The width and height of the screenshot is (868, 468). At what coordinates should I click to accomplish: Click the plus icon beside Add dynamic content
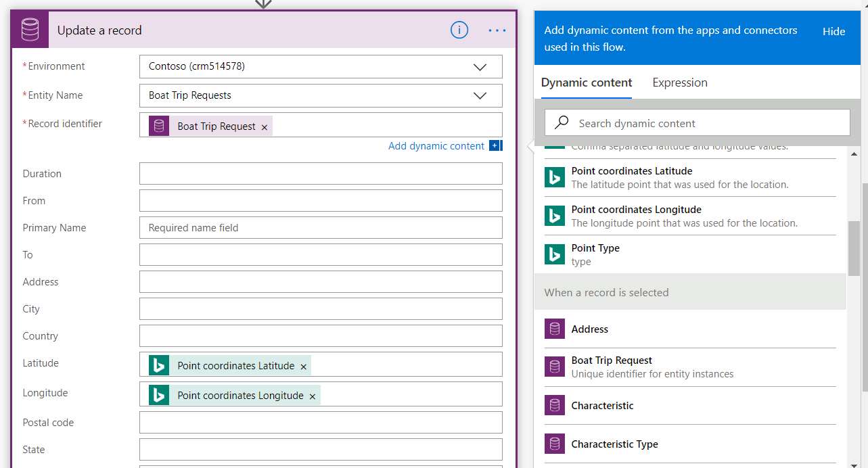(495, 146)
